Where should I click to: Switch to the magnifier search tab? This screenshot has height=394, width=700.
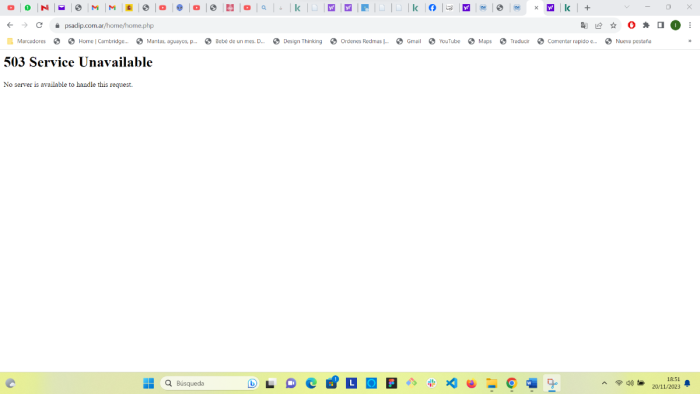tap(264, 8)
